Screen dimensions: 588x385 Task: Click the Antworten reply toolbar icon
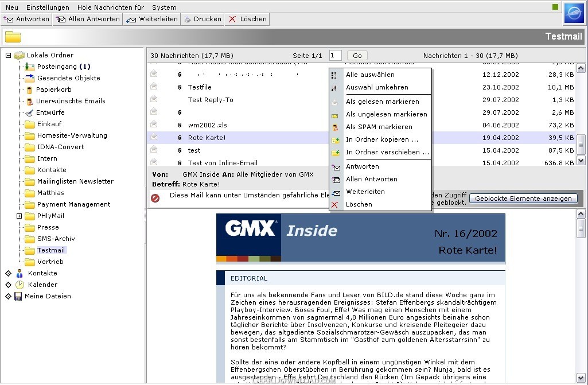click(x=8, y=19)
